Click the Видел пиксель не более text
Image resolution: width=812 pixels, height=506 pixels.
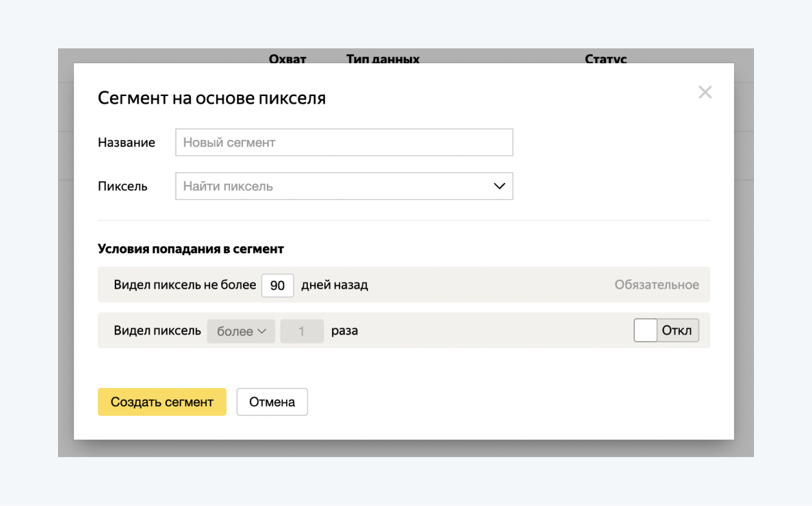(185, 285)
